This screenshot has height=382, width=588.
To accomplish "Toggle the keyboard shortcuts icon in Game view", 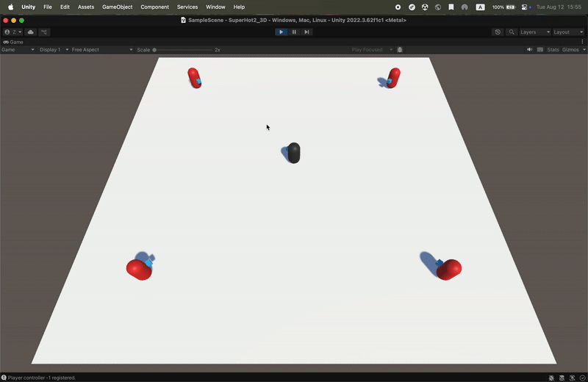I will click(540, 50).
